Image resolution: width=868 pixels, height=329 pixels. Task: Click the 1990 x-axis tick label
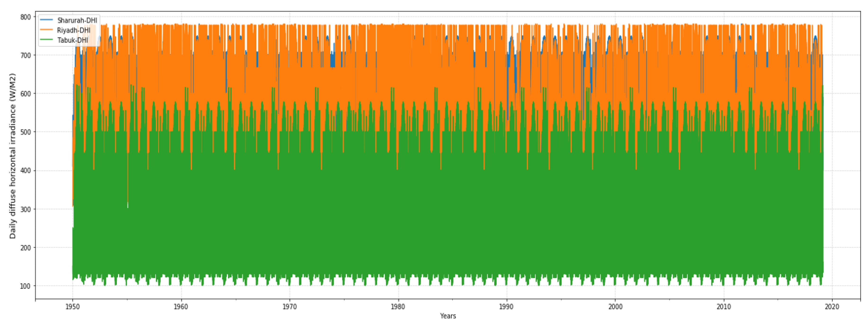(x=506, y=307)
